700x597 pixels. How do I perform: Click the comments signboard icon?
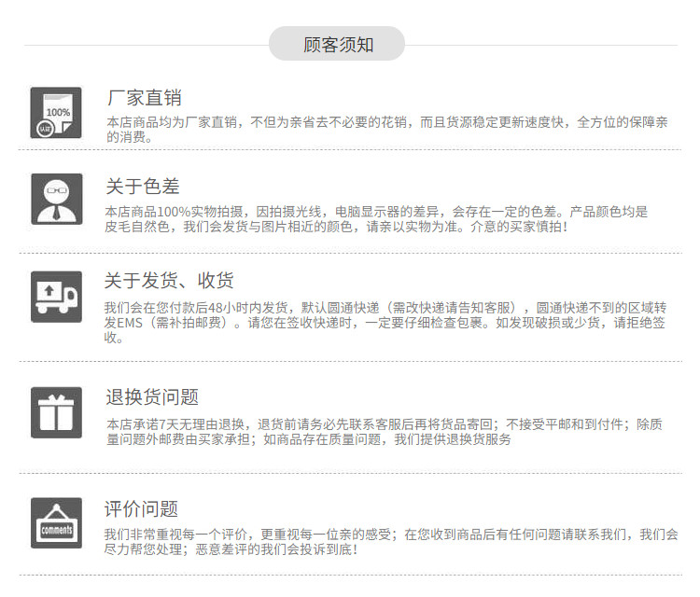[x=56, y=523]
